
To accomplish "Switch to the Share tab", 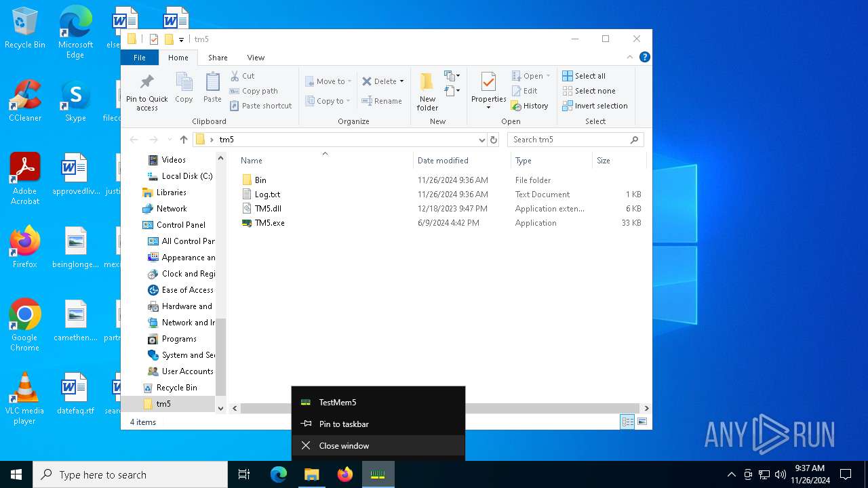I will point(218,58).
